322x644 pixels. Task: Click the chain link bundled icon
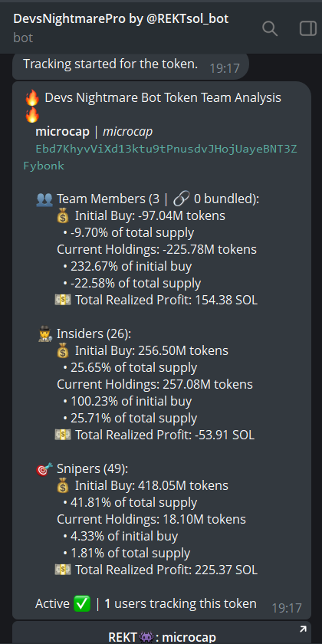tap(181, 199)
